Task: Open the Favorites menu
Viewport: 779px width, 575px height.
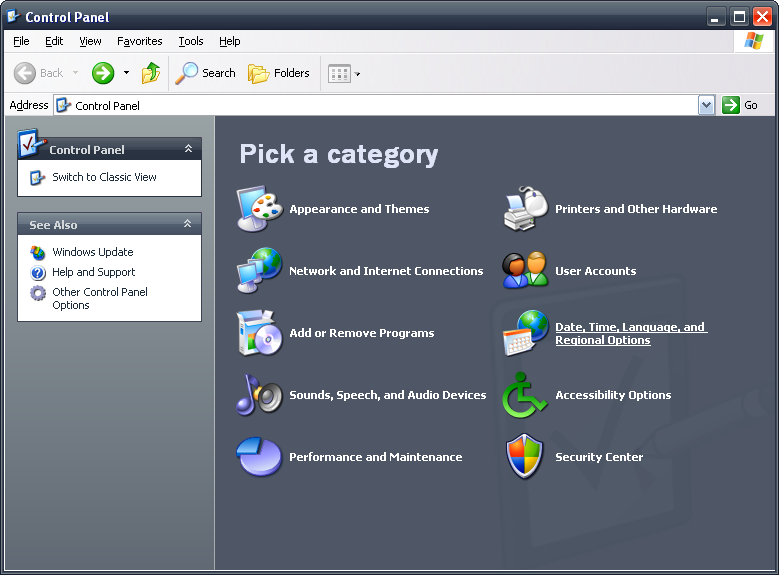Action: (140, 41)
